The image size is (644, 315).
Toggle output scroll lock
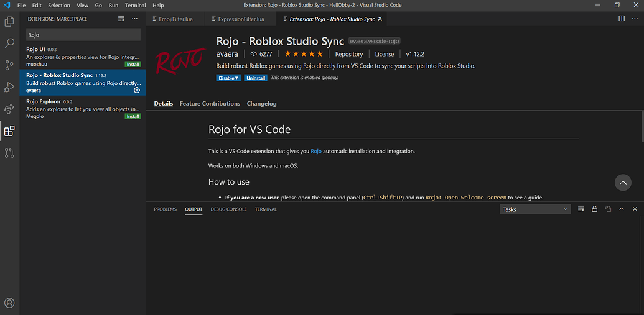(x=594, y=209)
